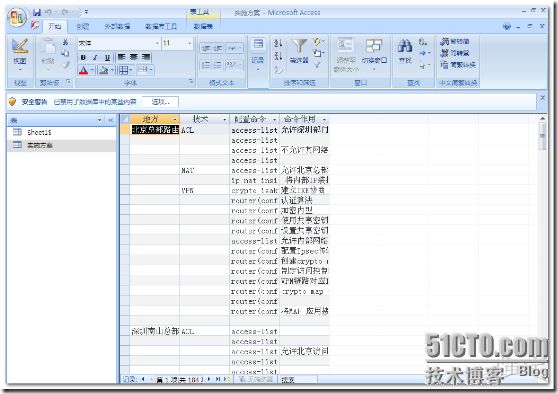Align text left

[121, 57]
